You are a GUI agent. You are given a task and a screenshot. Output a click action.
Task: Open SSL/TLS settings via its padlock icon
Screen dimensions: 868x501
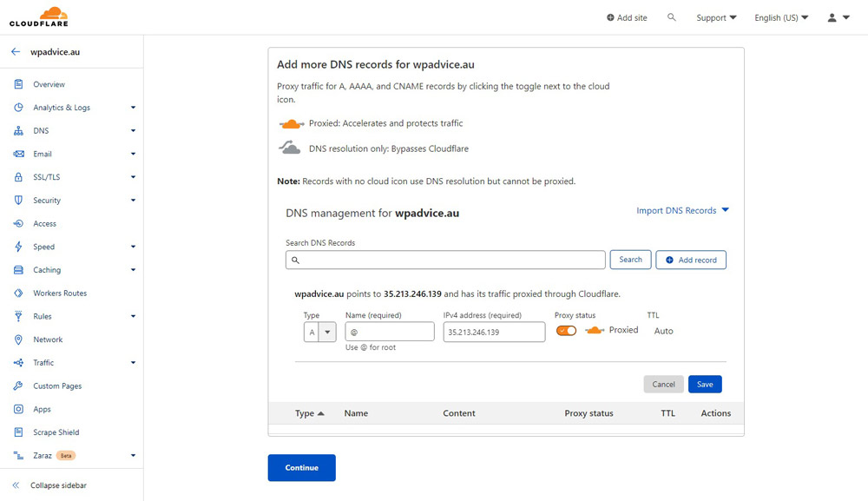coord(18,177)
